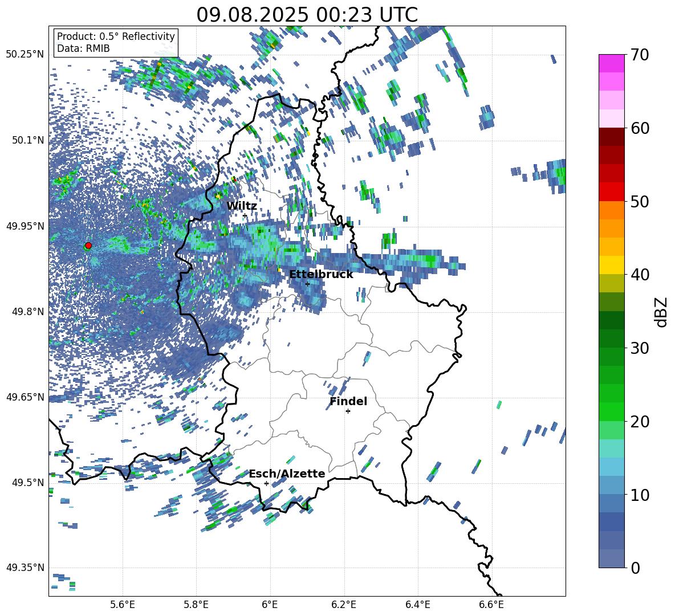Viewport: 675px width, 616px height.
Task: Click the turquoise colorbar segment below 20
Action: (611, 448)
